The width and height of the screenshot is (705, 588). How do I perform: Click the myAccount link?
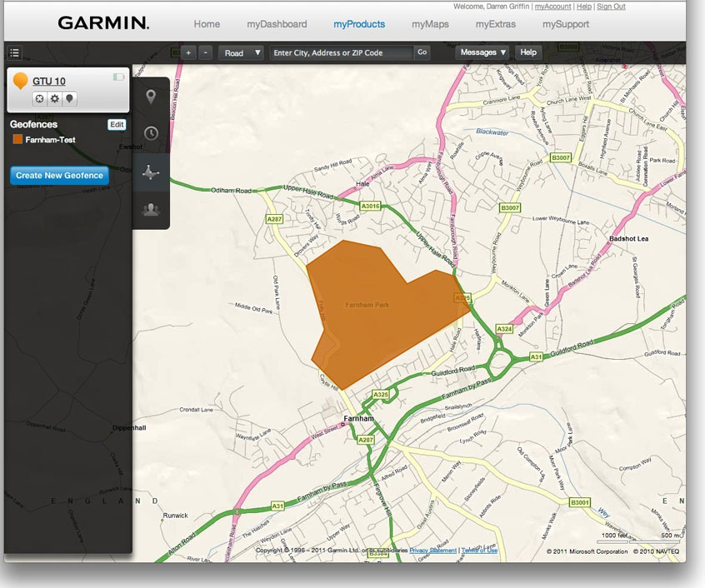click(x=552, y=7)
